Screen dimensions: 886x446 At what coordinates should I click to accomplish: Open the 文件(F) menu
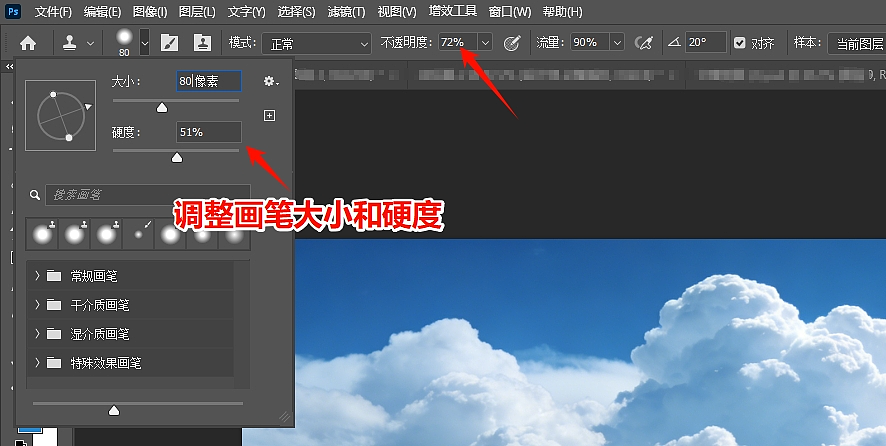coord(53,11)
